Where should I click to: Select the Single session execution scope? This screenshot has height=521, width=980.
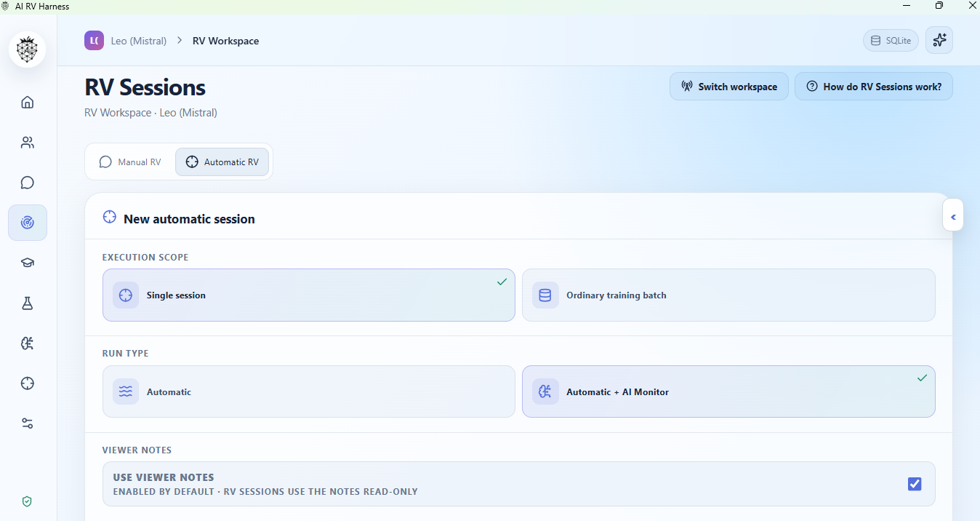tap(309, 295)
